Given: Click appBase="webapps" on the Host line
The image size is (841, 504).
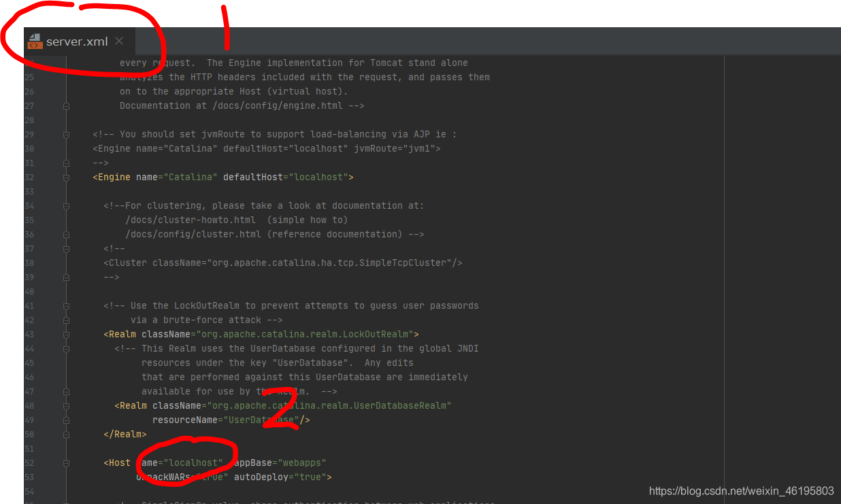Looking at the screenshot, I should pos(280,463).
